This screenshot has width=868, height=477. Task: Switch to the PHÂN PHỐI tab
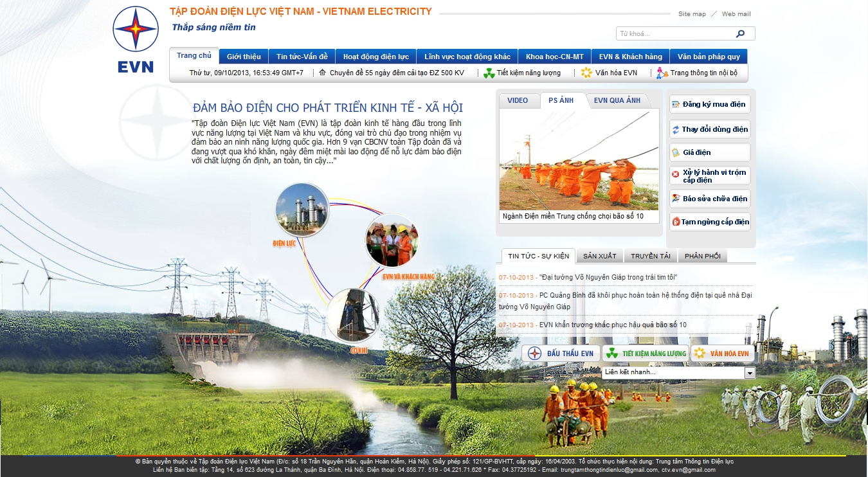point(703,256)
